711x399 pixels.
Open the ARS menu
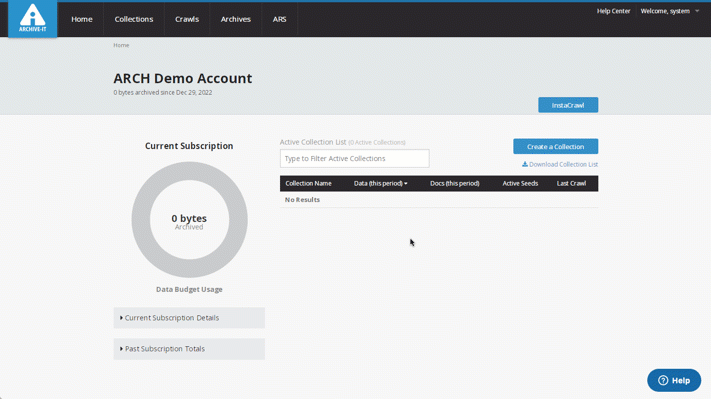(x=279, y=19)
